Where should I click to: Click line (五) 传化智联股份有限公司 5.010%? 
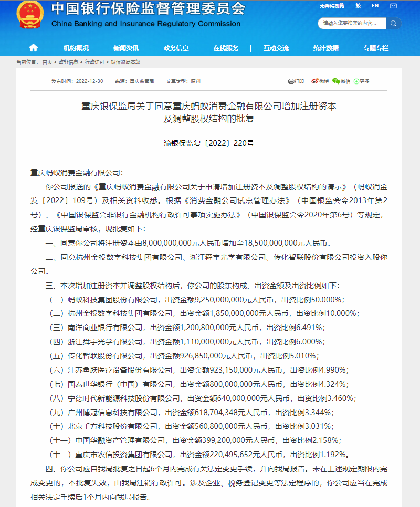coord(184,356)
